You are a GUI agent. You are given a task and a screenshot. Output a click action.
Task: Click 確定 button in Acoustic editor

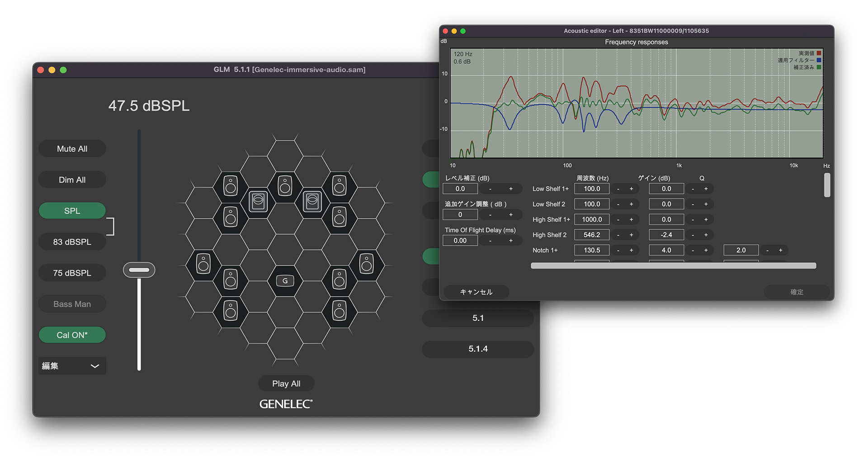797,292
